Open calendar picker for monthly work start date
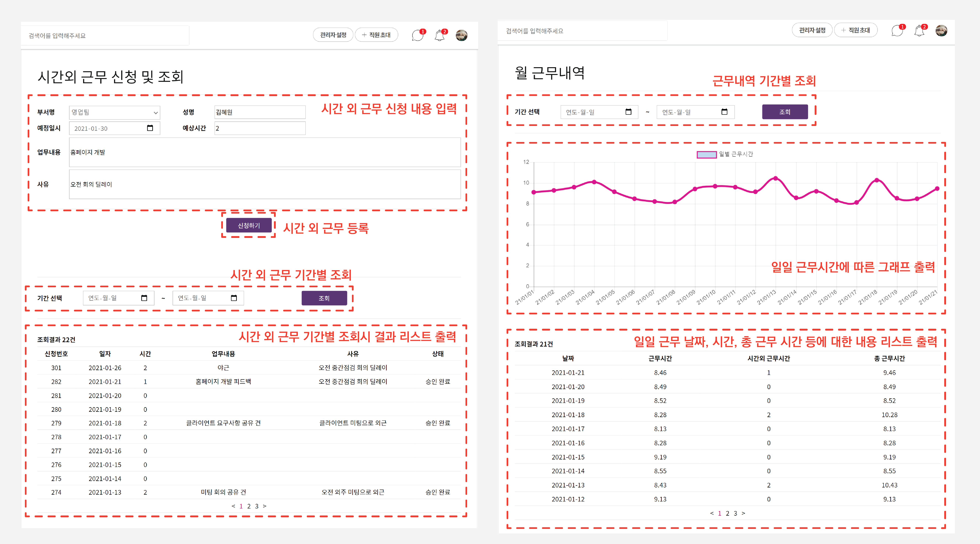The width and height of the screenshot is (980, 544). (628, 112)
